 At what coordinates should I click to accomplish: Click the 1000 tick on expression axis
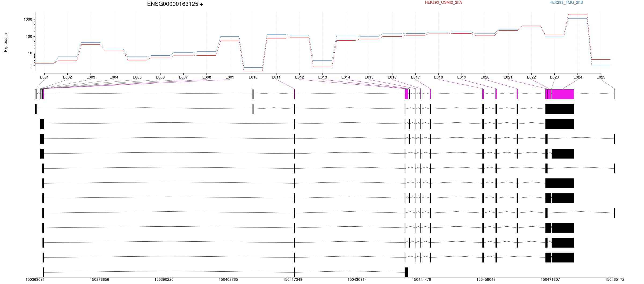coord(28,19)
